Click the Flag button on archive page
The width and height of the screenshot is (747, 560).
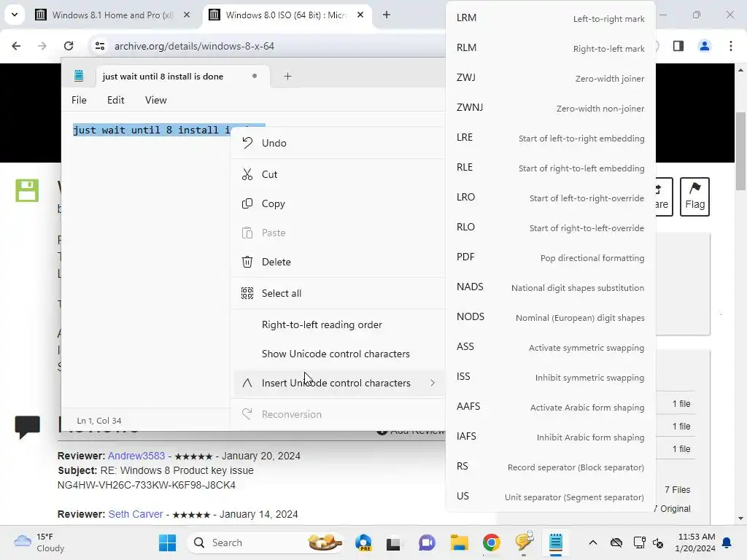tap(694, 197)
